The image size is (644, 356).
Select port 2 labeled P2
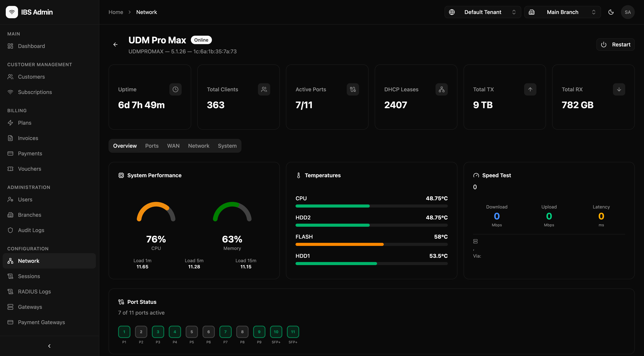tap(141, 332)
